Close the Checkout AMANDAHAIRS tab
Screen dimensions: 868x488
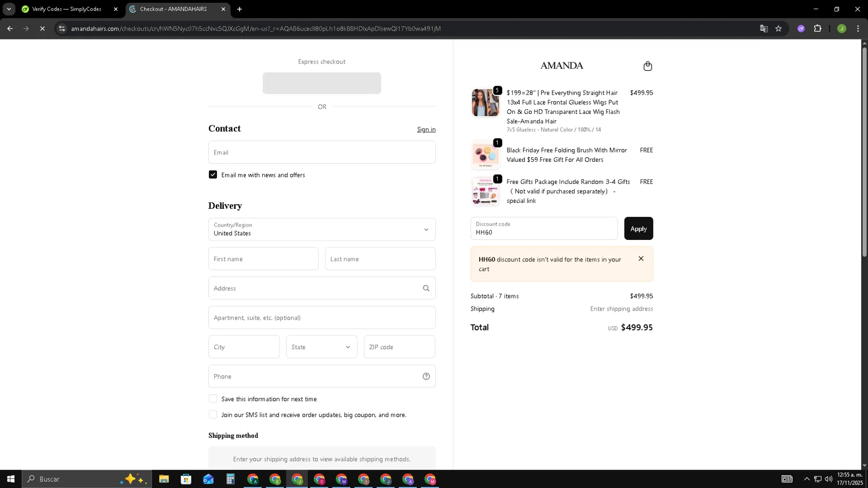tap(223, 9)
